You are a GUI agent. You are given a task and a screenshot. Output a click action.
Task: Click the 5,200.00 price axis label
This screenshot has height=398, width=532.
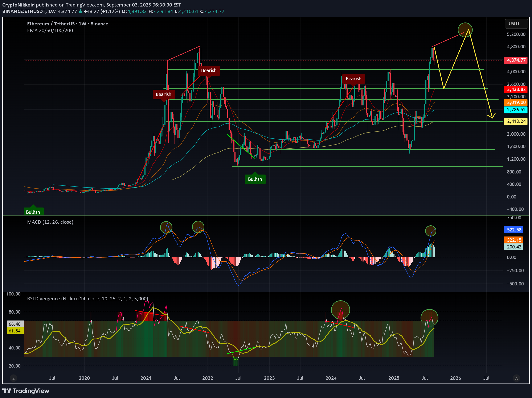(x=516, y=34)
